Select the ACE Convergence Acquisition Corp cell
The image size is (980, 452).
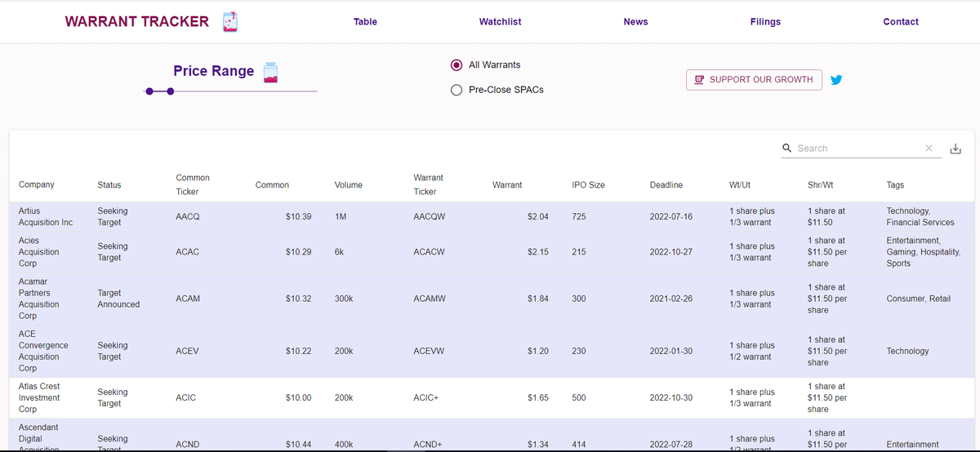click(x=43, y=351)
